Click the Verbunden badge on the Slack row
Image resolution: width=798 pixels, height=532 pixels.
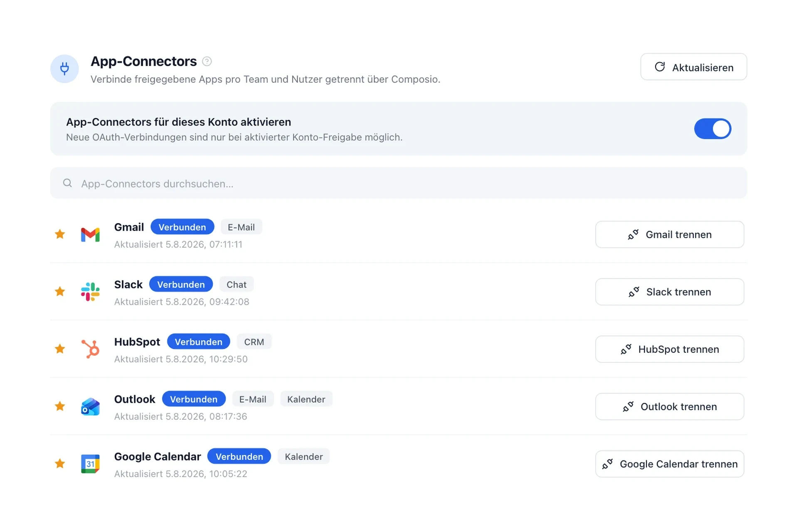[181, 284]
